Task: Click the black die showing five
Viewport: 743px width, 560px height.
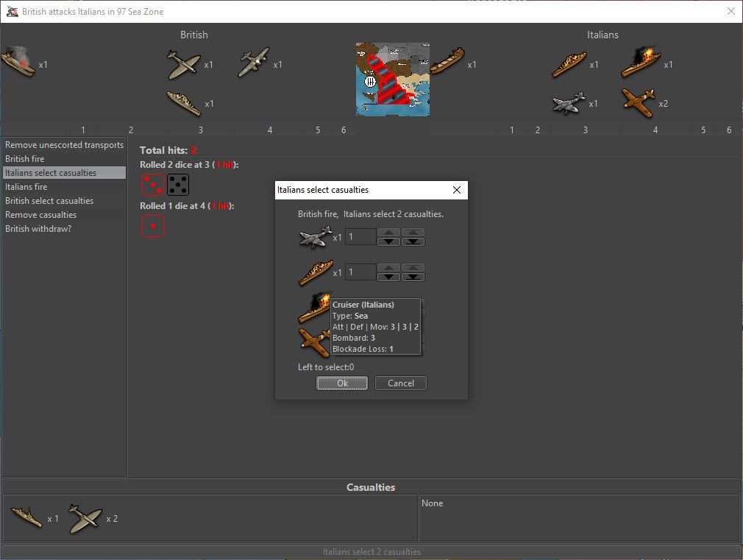Action: tap(178, 185)
